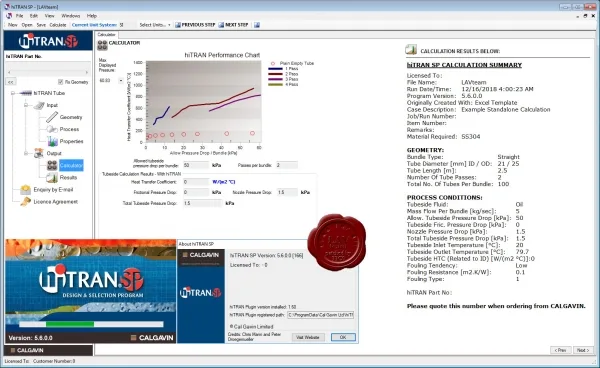Click the 'hiTRAN SP CALCULATION SUMMARY' heading
This screenshot has width=600, height=368.
(464, 65)
